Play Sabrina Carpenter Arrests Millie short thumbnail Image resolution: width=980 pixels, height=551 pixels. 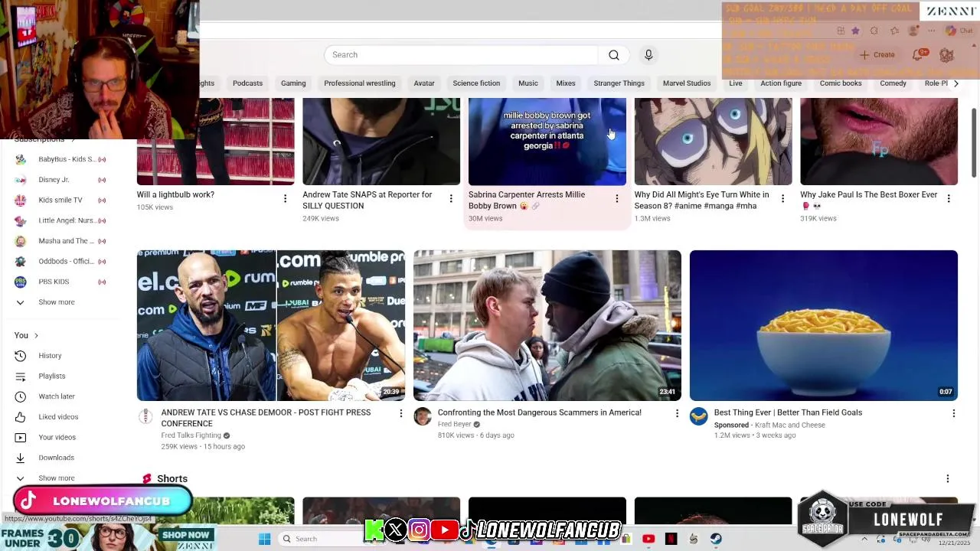pyautogui.click(x=547, y=142)
